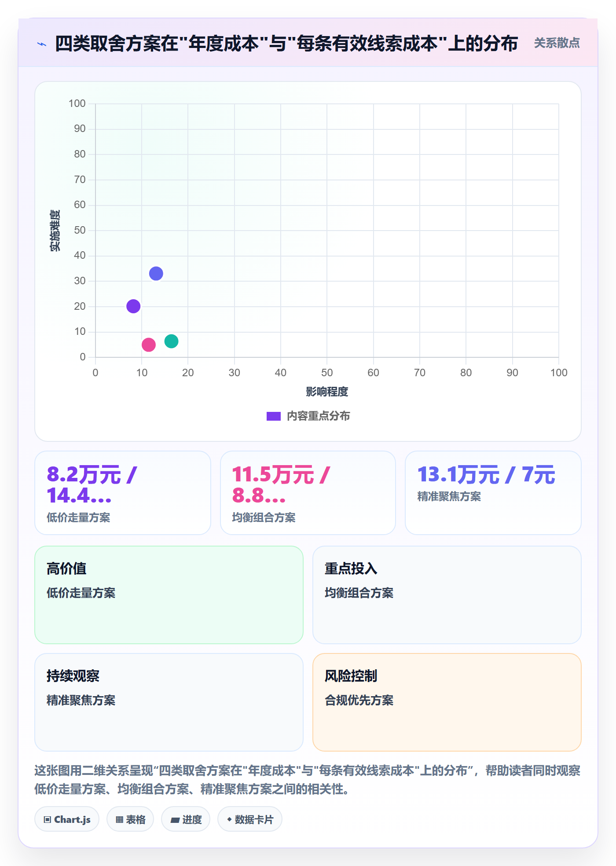This screenshot has width=616, height=866.
Task: Click the 精准聚焦方案 text under 持续观察
Action: click(x=81, y=700)
